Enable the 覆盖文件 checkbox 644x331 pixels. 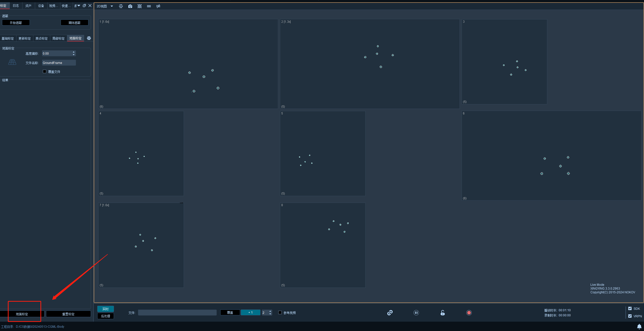pos(44,72)
